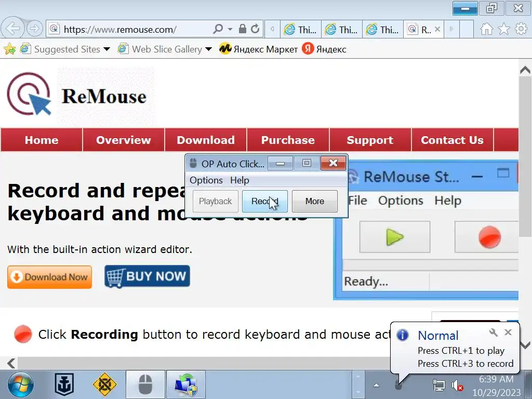Open a new blank tab
Image resolution: width=532 pixels, height=399 pixels.
(x=467, y=29)
